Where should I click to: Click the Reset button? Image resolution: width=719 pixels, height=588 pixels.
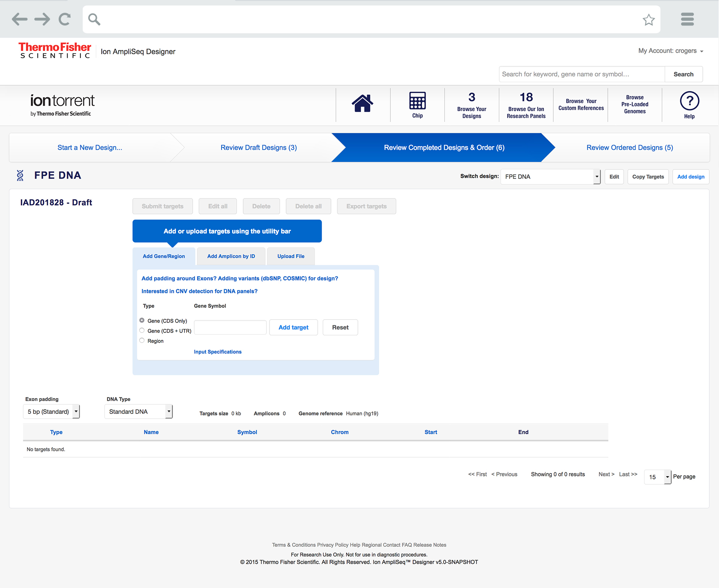click(340, 328)
